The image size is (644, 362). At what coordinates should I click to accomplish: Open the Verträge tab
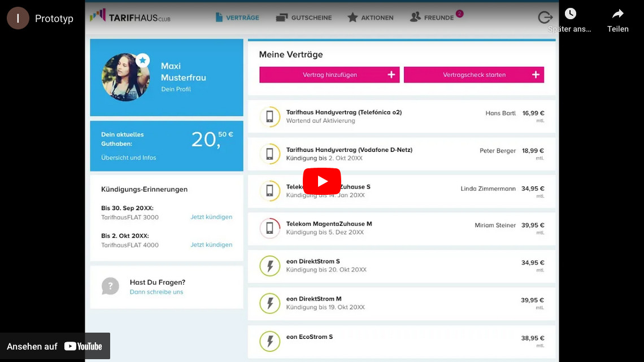pos(237,18)
